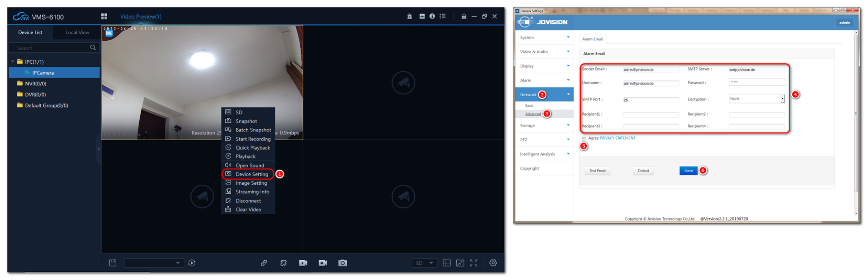868x280 pixels.
Task: Click the grid menu icon beside VMS-6100
Action: click(104, 16)
